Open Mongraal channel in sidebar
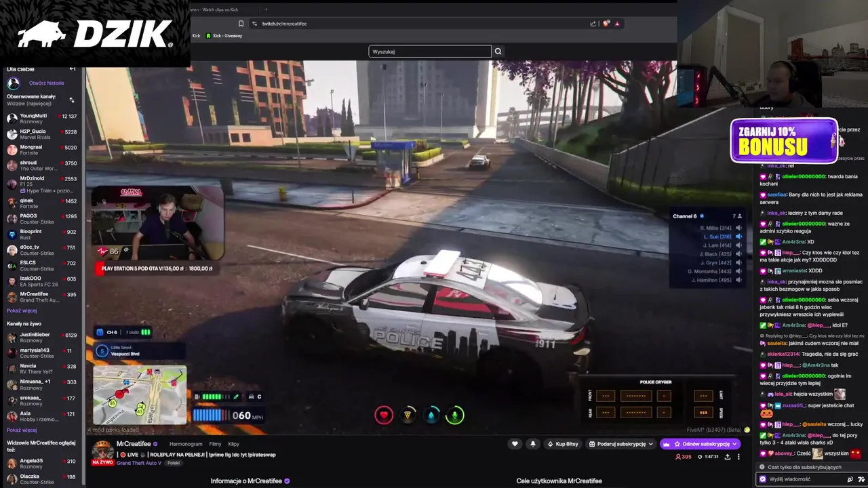Image resolution: width=868 pixels, height=488 pixels. (x=42, y=150)
